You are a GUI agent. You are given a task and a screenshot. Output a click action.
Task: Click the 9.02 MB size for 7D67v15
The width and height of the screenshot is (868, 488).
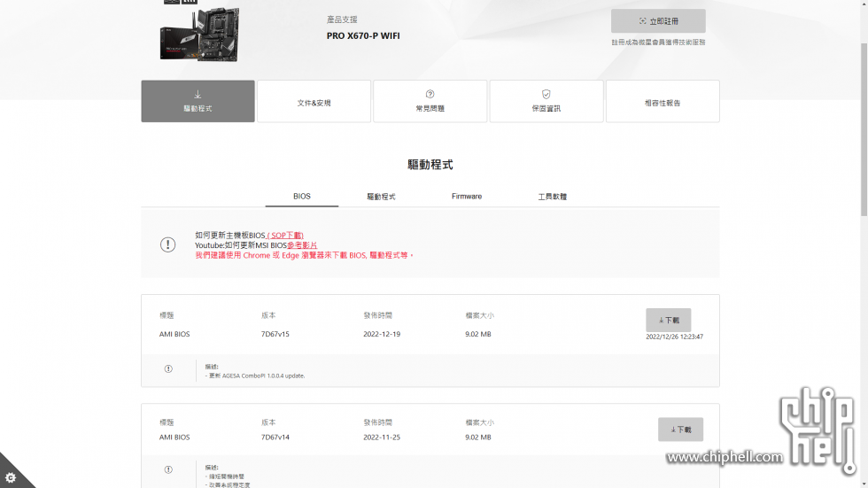[x=477, y=334]
